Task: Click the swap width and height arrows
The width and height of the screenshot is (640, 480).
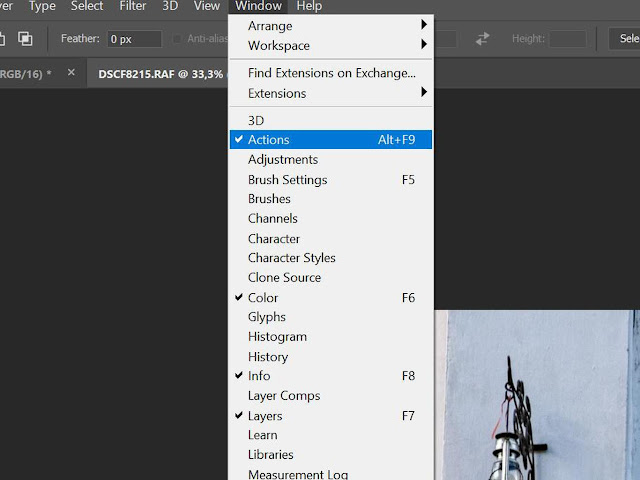Action: 482,39
